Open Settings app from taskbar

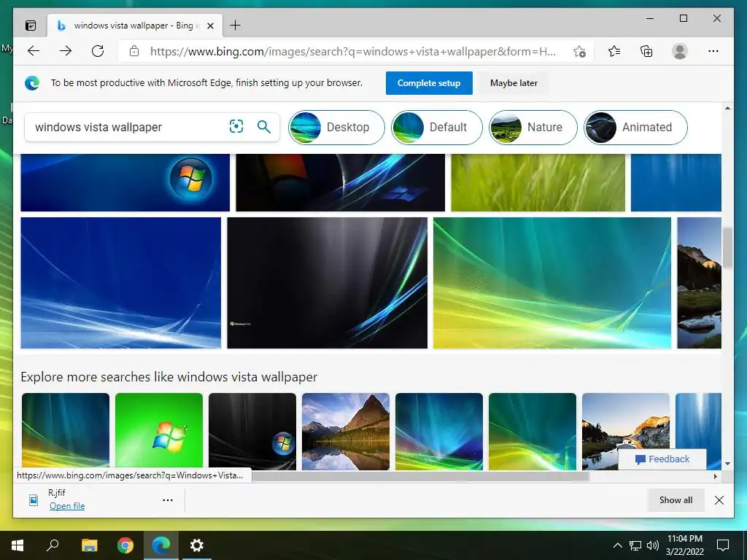(x=197, y=545)
